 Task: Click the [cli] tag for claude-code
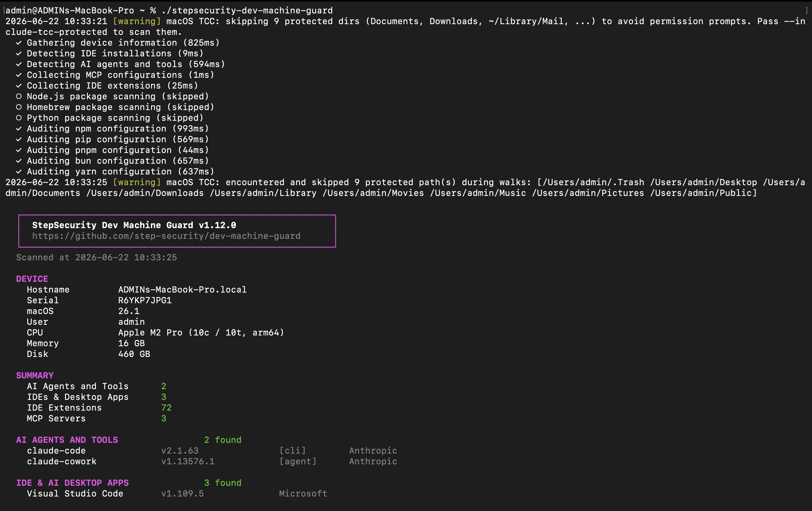point(292,451)
